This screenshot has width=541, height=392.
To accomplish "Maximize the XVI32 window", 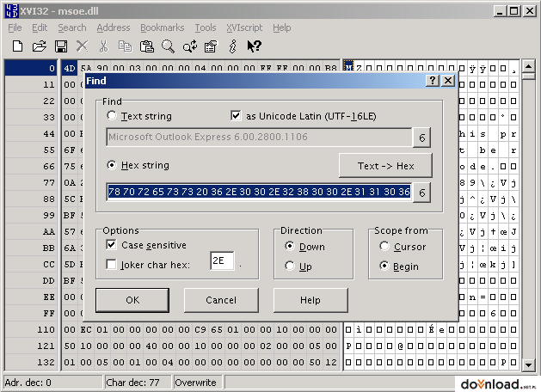I will click(513, 11).
